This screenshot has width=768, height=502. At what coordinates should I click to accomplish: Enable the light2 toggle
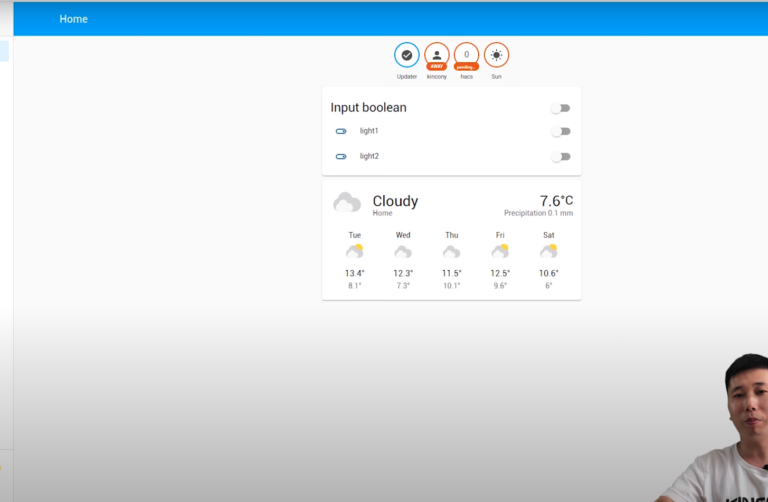[x=561, y=156]
